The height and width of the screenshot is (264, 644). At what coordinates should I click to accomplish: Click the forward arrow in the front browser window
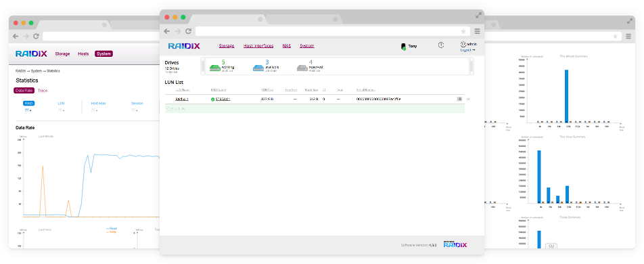pos(177,31)
